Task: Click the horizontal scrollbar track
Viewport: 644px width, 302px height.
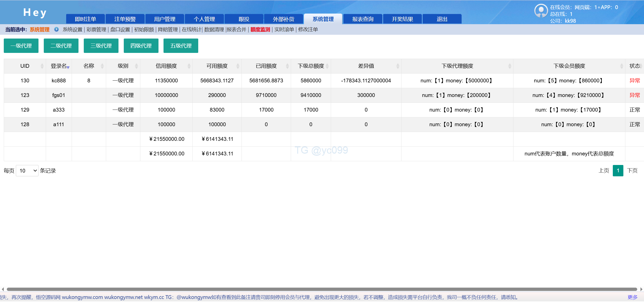Action: click(322, 289)
